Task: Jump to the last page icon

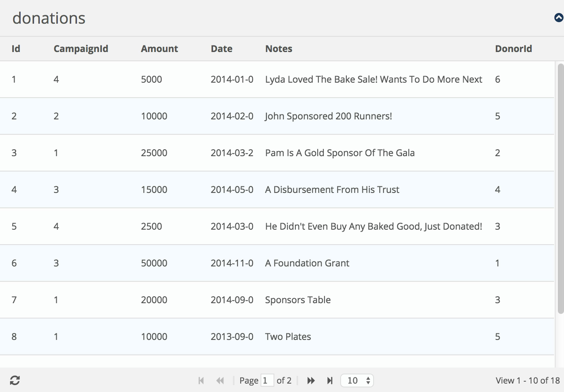Action: [330, 381]
